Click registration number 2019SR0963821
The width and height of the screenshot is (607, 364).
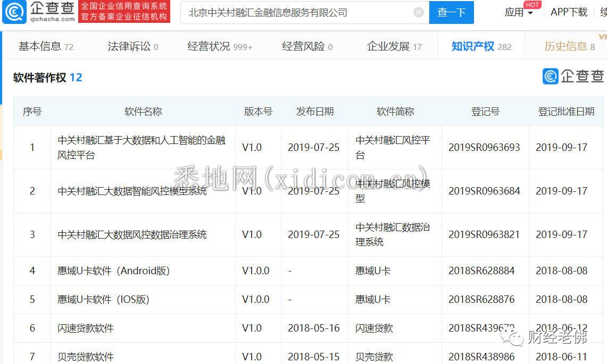tap(484, 234)
